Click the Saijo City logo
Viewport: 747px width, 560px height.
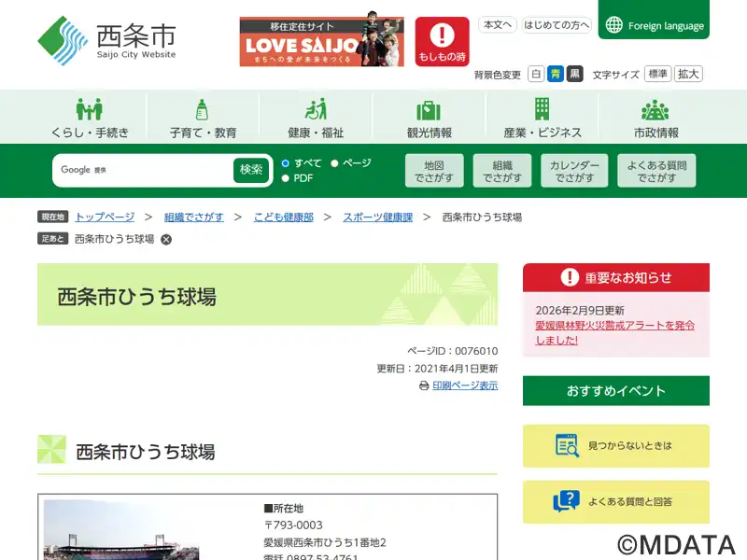tap(106, 40)
